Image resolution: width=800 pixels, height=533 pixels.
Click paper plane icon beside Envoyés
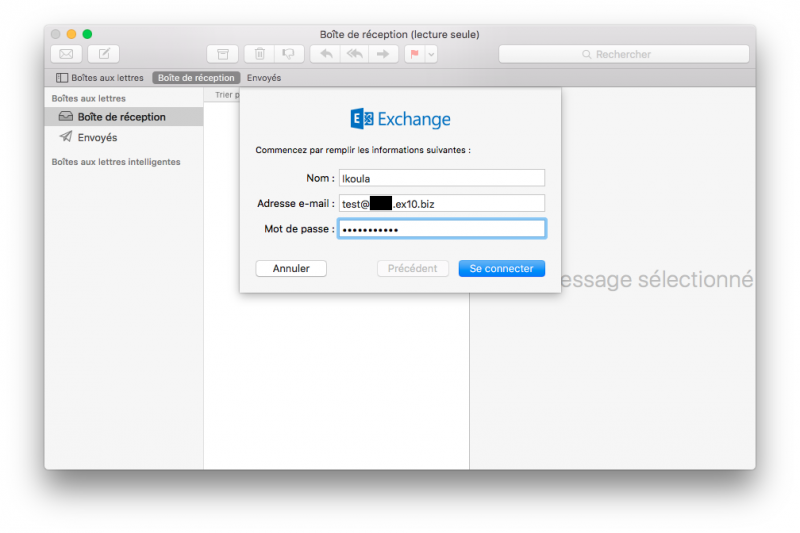(66, 136)
